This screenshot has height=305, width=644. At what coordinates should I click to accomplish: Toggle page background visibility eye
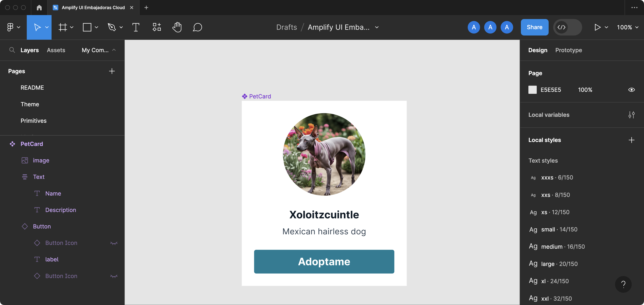click(631, 90)
